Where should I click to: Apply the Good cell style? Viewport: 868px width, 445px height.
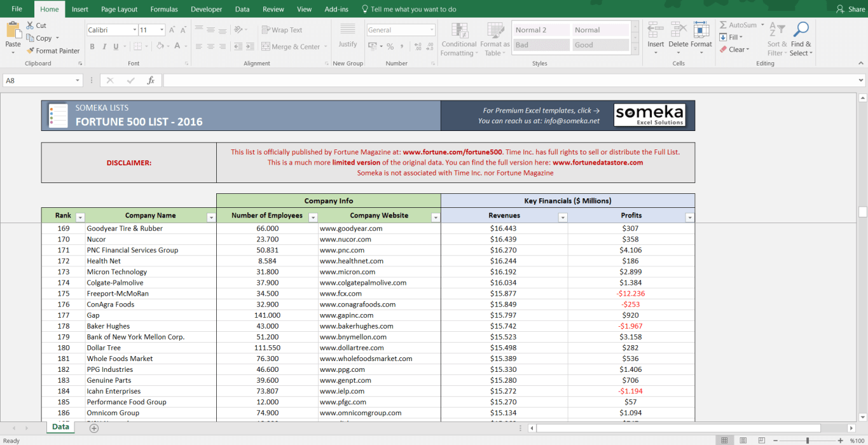pos(600,45)
